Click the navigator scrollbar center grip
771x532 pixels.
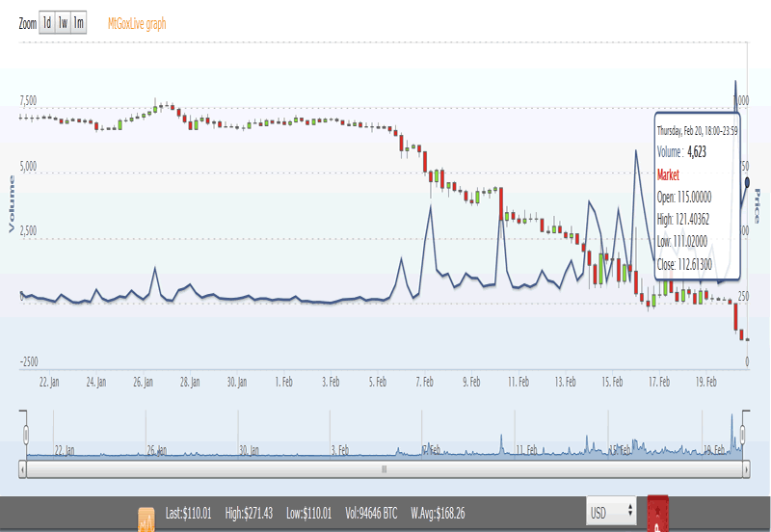(x=384, y=469)
